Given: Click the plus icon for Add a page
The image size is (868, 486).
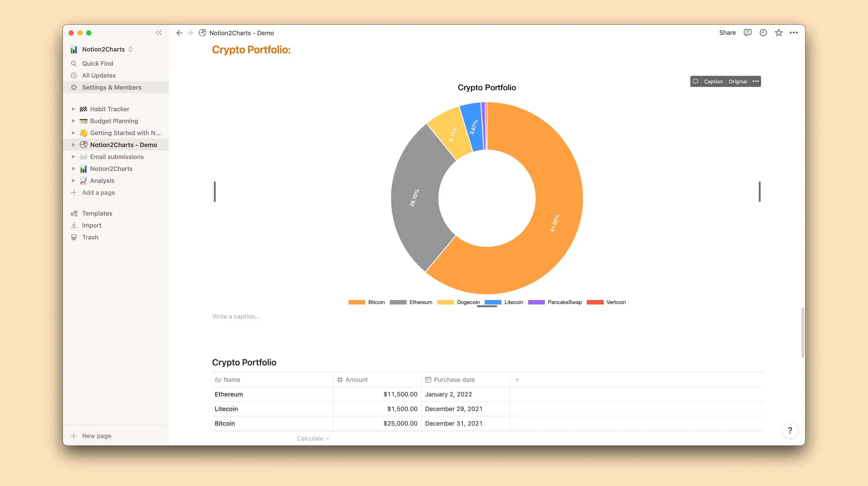Looking at the screenshot, I should pyautogui.click(x=74, y=192).
